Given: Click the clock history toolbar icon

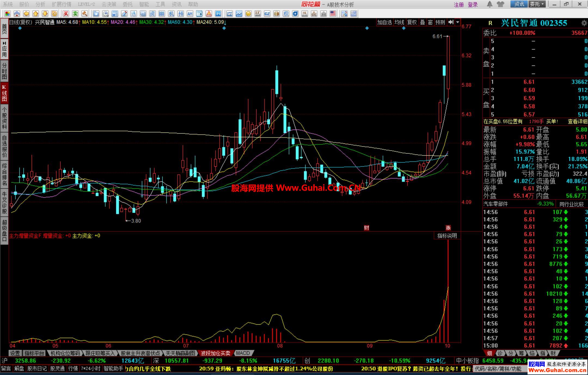Looking at the screenshot, I should pos(105,14).
